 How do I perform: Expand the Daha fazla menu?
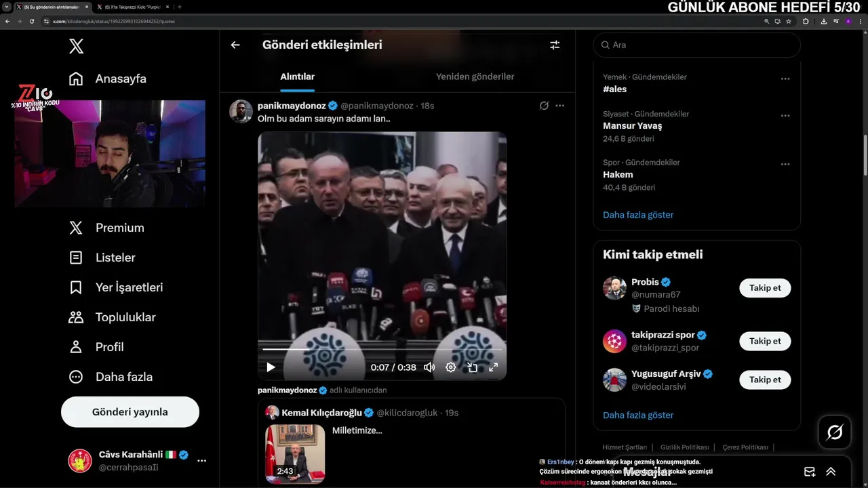[111, 377]
